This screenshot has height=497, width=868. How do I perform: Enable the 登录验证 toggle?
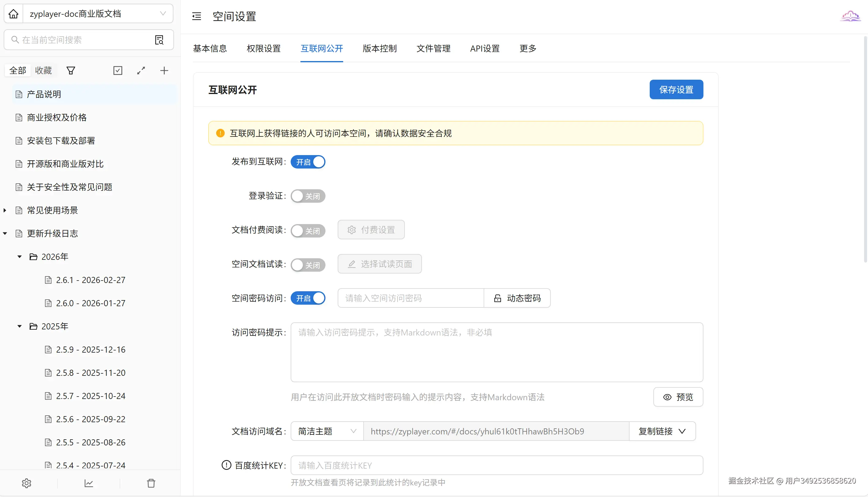click(x=307, y=196)
